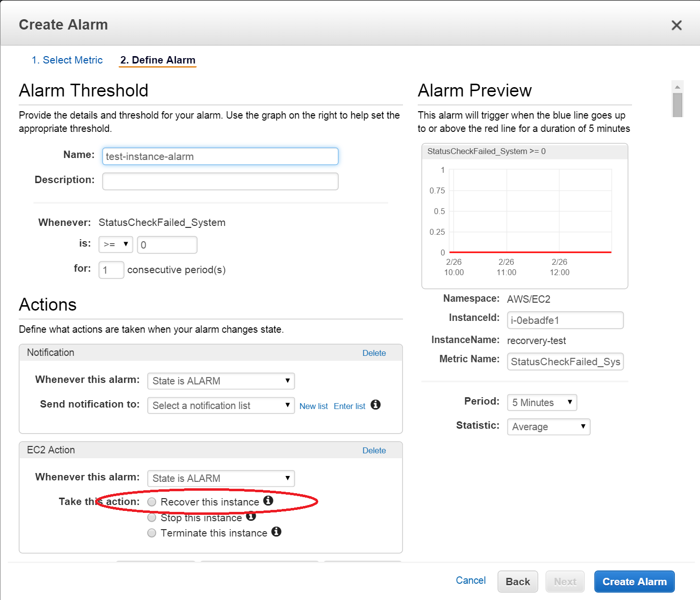Click the info icon next to Recover this instance

[x=268, y=501]
